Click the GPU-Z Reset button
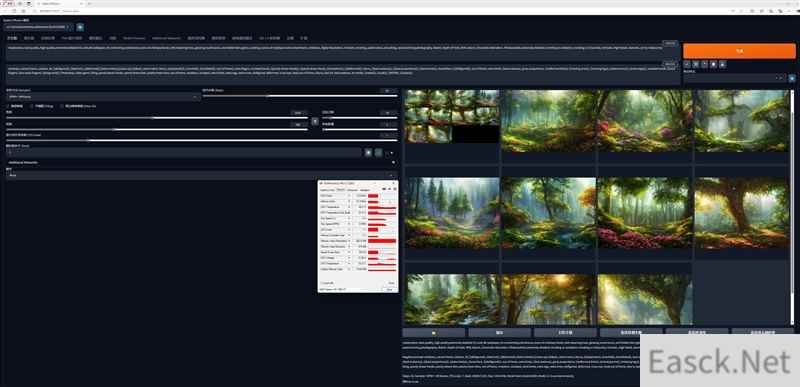The image size is (800, 387). pyautogui.click(x=391, y=282)
